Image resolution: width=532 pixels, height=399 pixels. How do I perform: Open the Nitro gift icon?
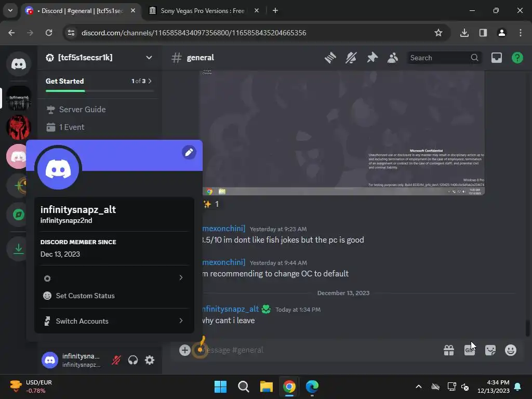[x=449, y=350]
